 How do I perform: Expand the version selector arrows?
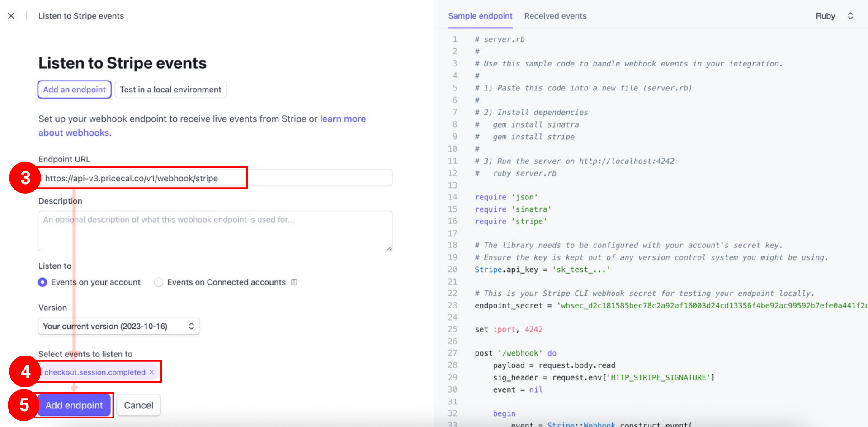click(x=191, y=326)
